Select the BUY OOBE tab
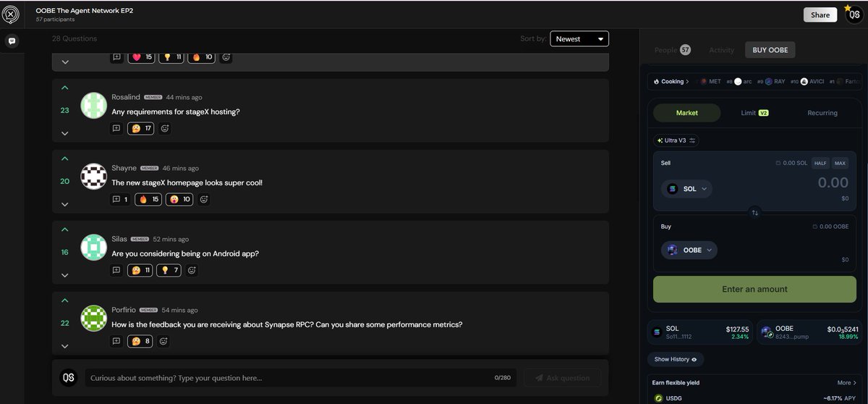This screenshot has height=404, width=868. click(x=770, y=50)
